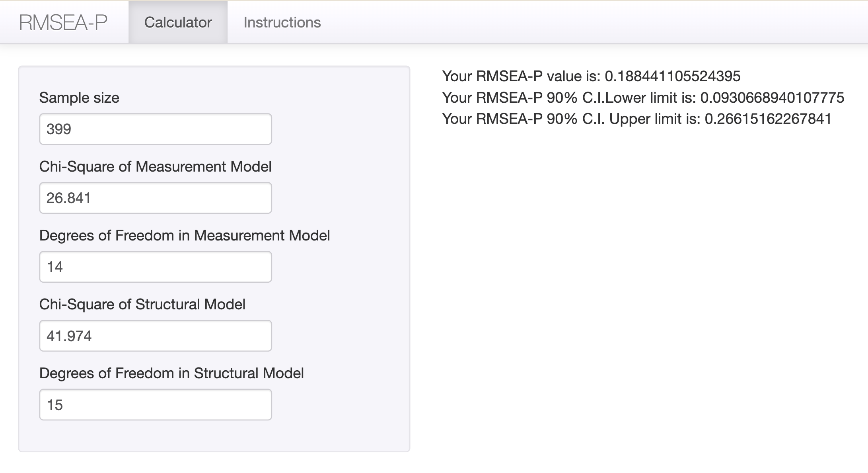Click blank area at bottom of gray input panel
Screen dimensions: 868x473
tap(214, 436)
